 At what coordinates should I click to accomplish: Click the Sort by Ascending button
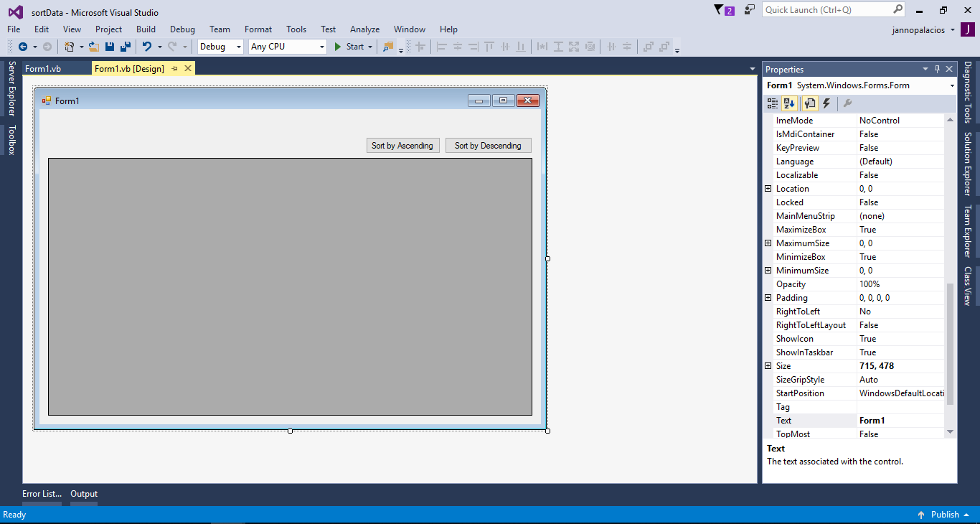coord(402,146)
